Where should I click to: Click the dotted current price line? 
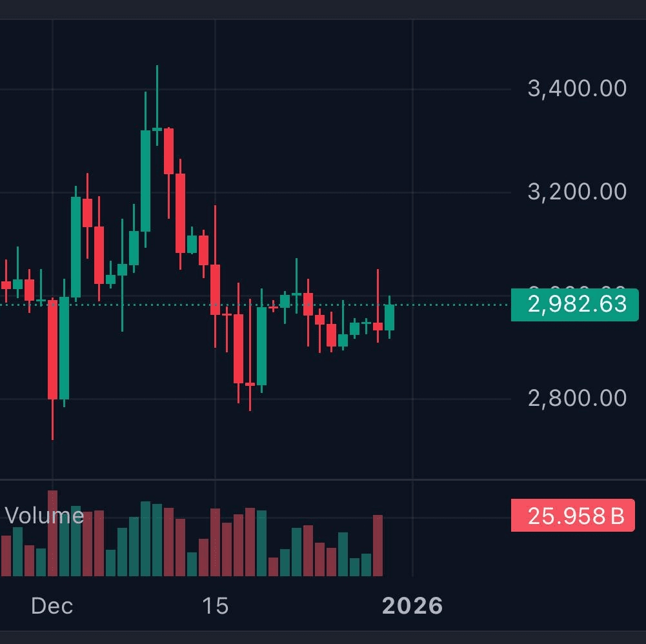point(452,305)
